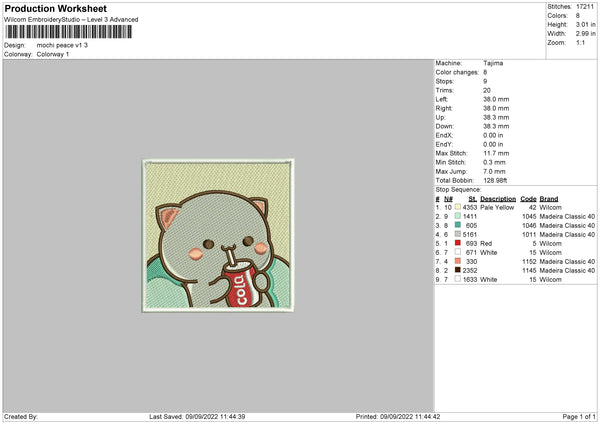The width and height of the screenshot is (600, 424).
Task: Choose the dark brown swatch beside 2352
Action: (458, 270)
